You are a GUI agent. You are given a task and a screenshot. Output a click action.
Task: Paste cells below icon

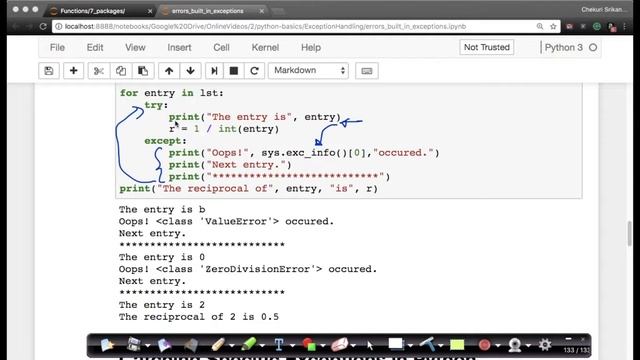coord(143,71)
